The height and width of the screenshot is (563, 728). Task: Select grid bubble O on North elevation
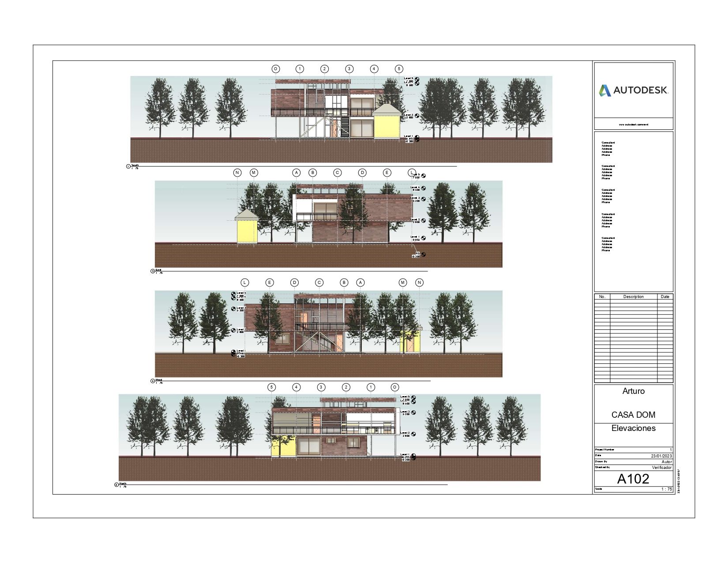(395, 387)
